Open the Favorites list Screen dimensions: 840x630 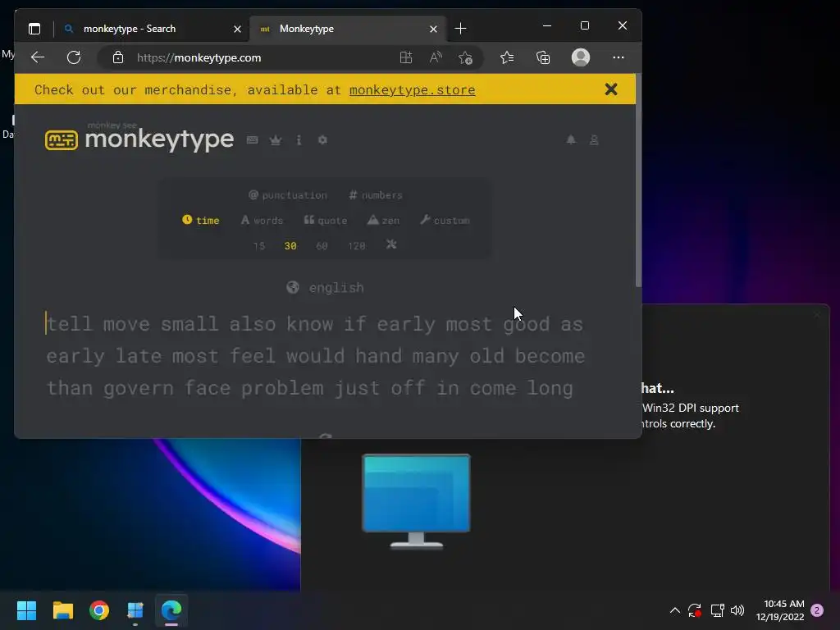click(x=507, y=57)
